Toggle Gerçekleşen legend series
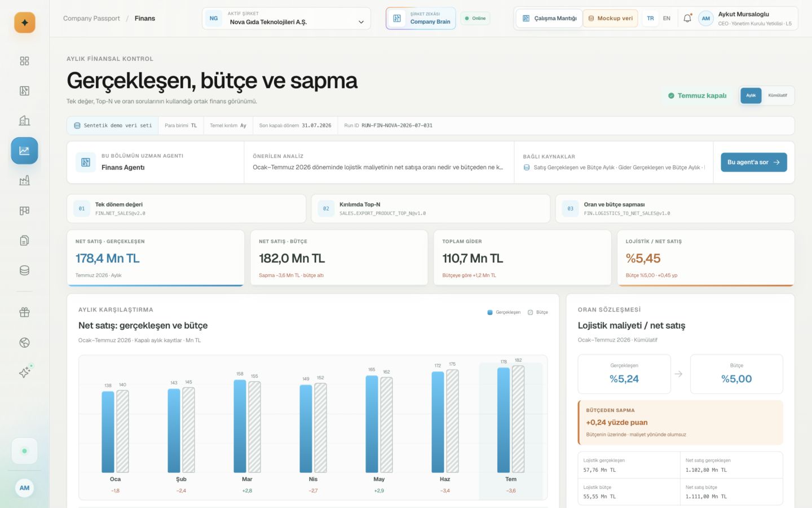Image resolution: width=812 pixels, height=508 pixels. [504, 312]
